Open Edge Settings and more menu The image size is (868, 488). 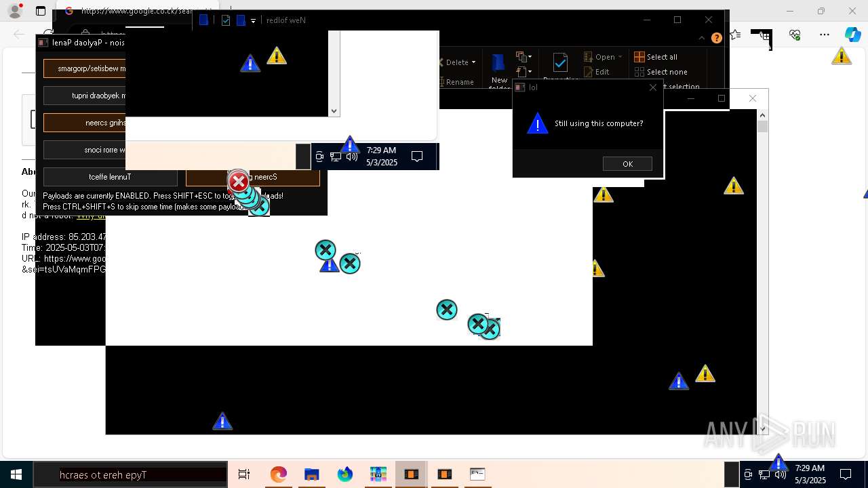pyautogui.click(x=825, y=35)
